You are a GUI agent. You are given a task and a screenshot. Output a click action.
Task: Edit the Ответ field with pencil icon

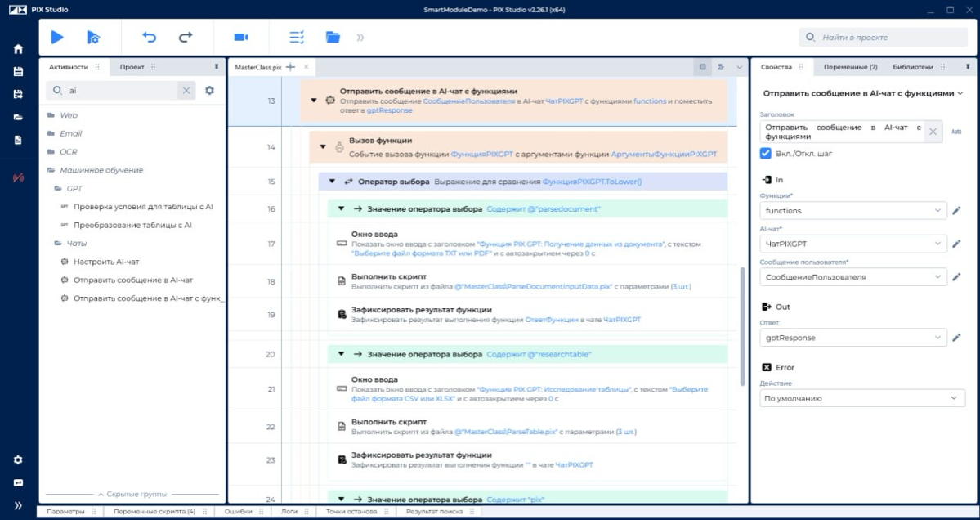tap(956, 338)
